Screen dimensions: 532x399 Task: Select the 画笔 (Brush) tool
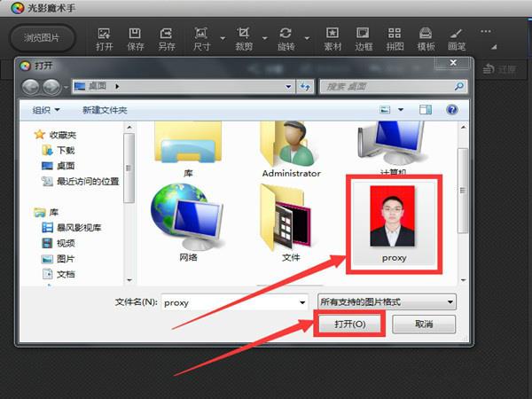click(x=457, y=38)
